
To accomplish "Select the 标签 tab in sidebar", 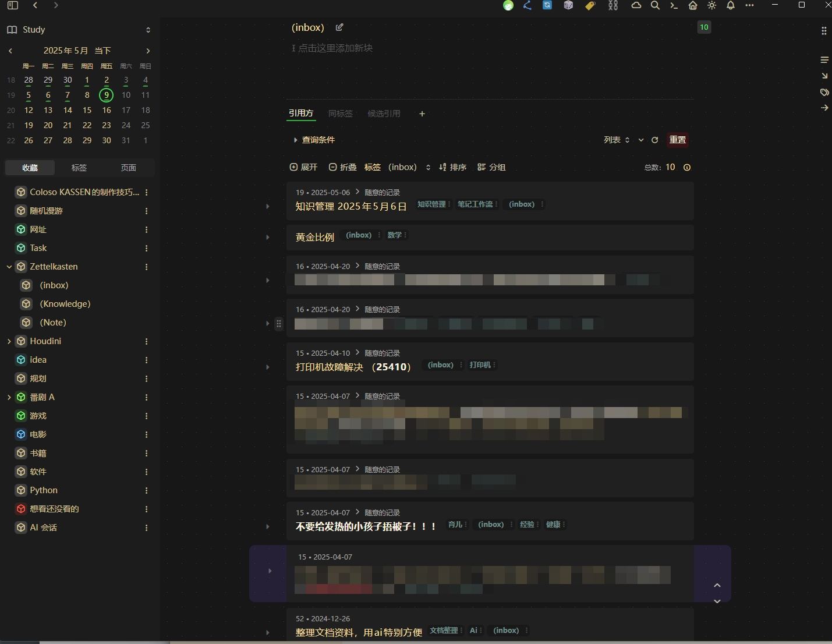I will (x=79, y=168).
